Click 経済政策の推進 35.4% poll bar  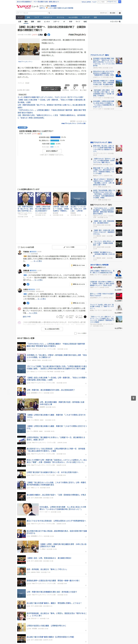click(x=55, y=137)
